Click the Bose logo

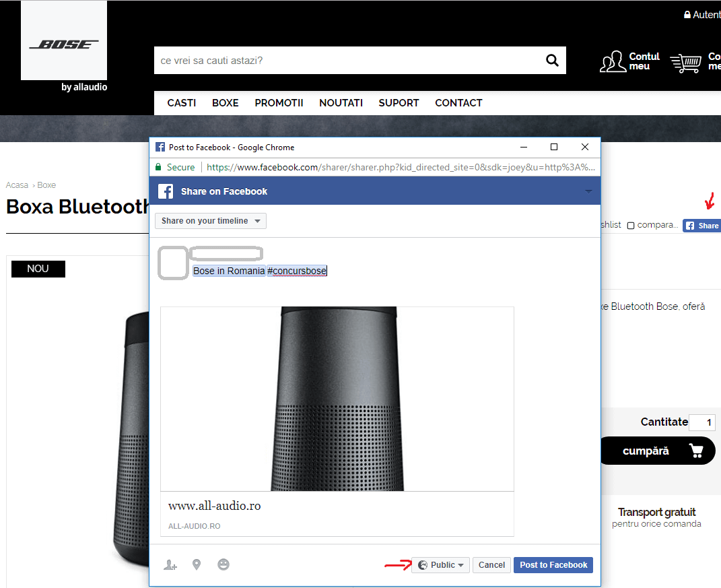coord(64,44)
